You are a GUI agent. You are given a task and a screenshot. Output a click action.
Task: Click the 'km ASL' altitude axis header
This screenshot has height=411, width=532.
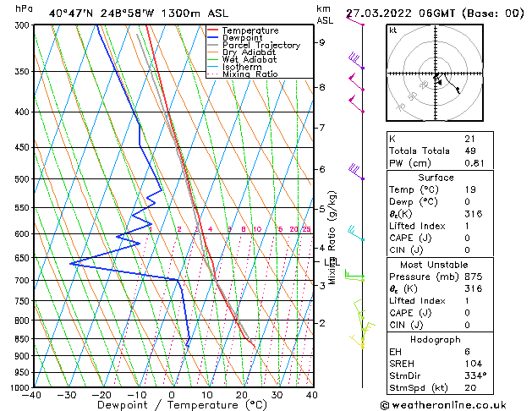point(325,14)
